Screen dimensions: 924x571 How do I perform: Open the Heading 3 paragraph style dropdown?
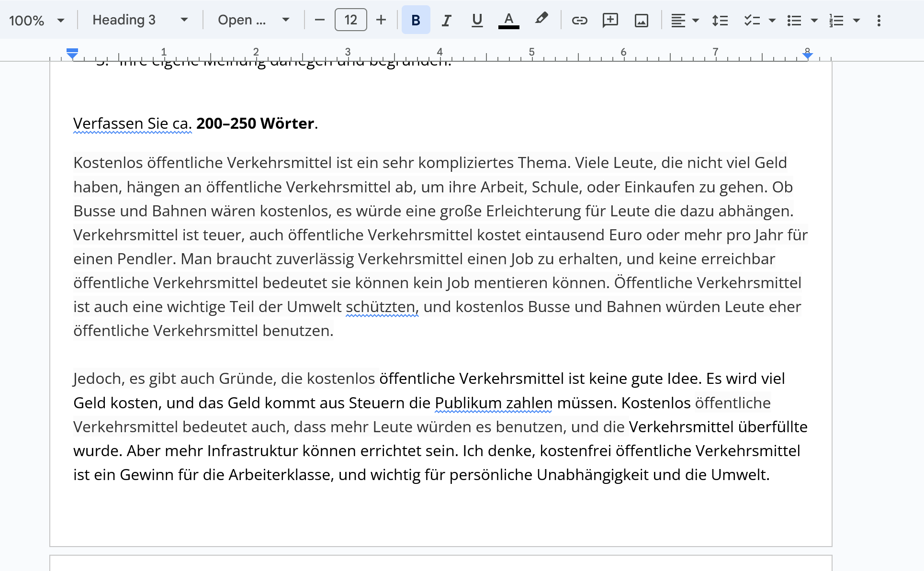[x=140, y=20]
